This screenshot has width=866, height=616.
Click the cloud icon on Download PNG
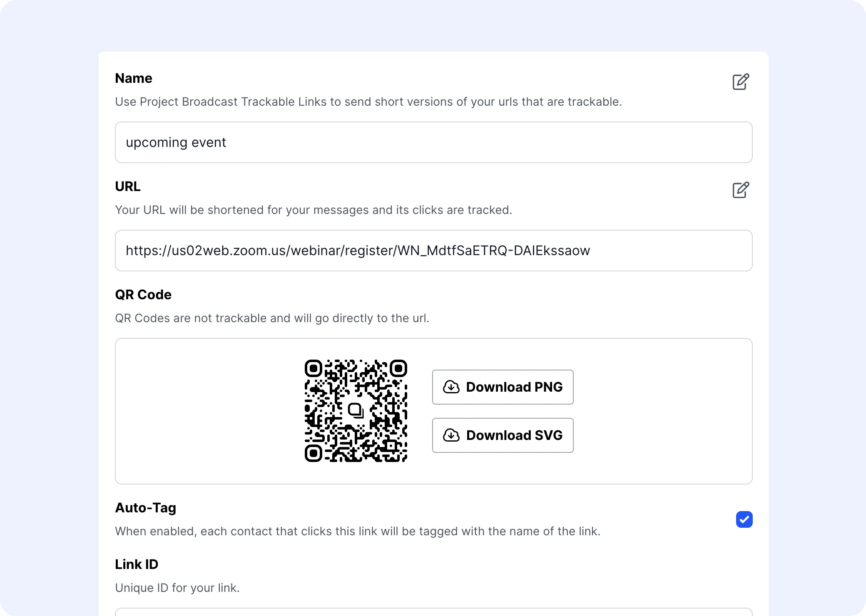[451, 387]
